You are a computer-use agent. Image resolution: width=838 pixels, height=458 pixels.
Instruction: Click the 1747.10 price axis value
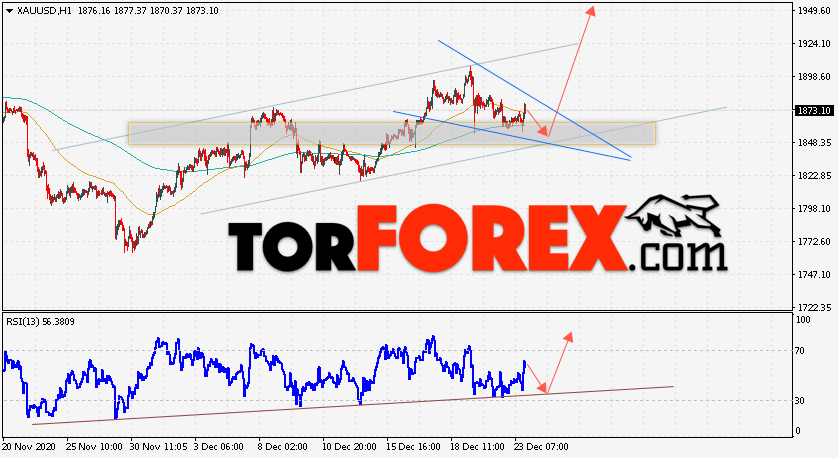pyautogui.click(x=814, y=275)
